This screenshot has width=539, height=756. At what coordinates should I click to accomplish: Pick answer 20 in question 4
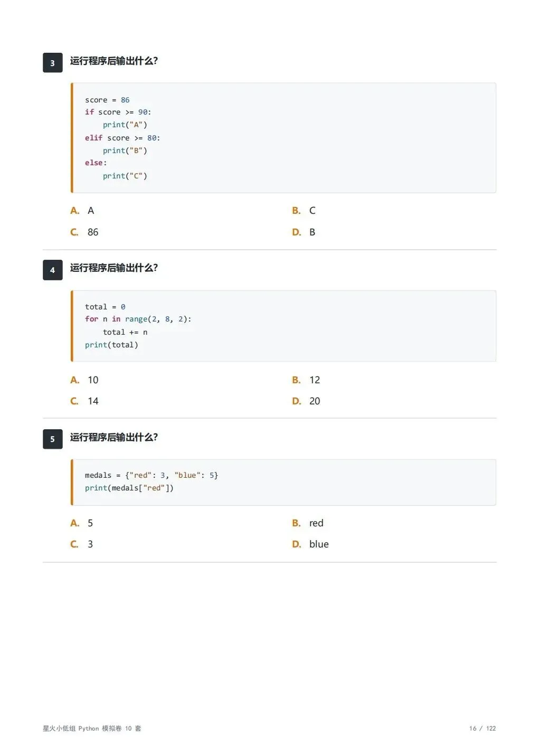[306, 401]
